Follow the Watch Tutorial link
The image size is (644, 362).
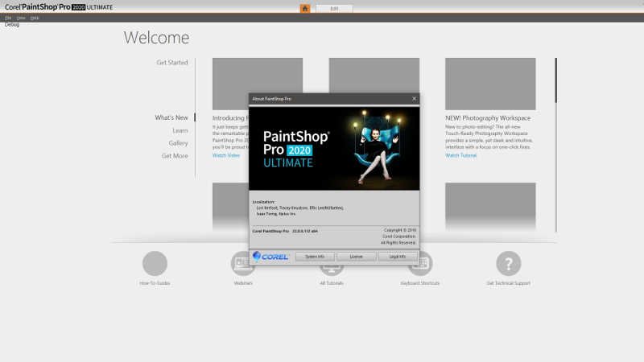pos(460,155)
